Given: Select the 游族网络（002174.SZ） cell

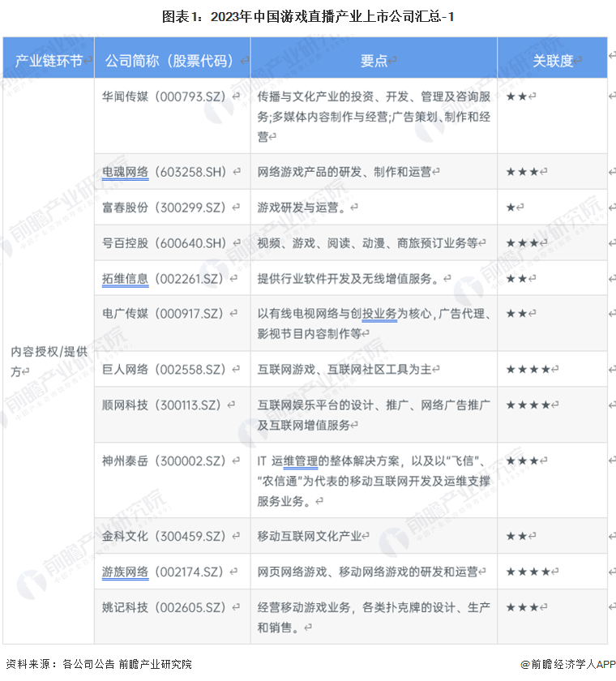Looking at the screenshot, I should 173,572.
